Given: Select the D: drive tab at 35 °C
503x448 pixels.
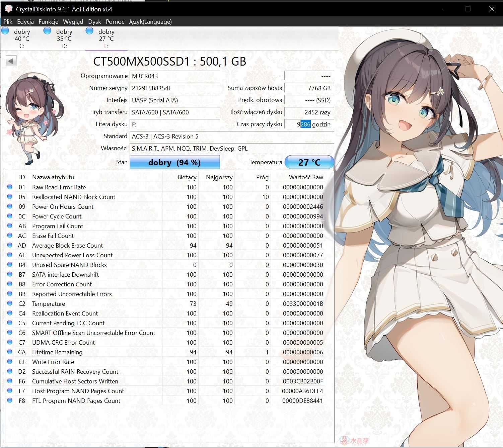Looking at the screenshot, I should pyautogui.click(x=64, y=38).
